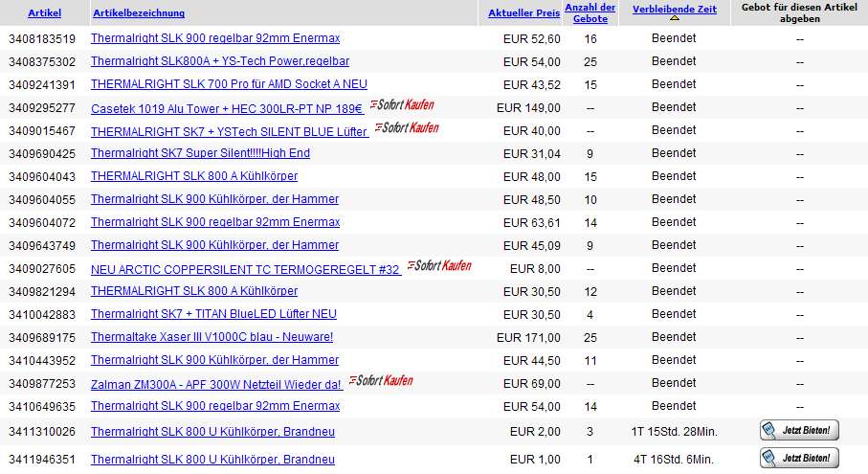Open SLK 900 Kühlkörper der Hammer, item 3409604055
868x474 pixels.
pyautogui.click(x=214, y=199)
